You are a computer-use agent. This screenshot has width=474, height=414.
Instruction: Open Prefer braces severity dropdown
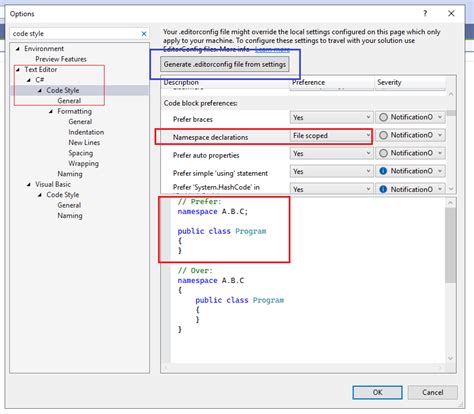pyautogui.click(x=410, y=117)
